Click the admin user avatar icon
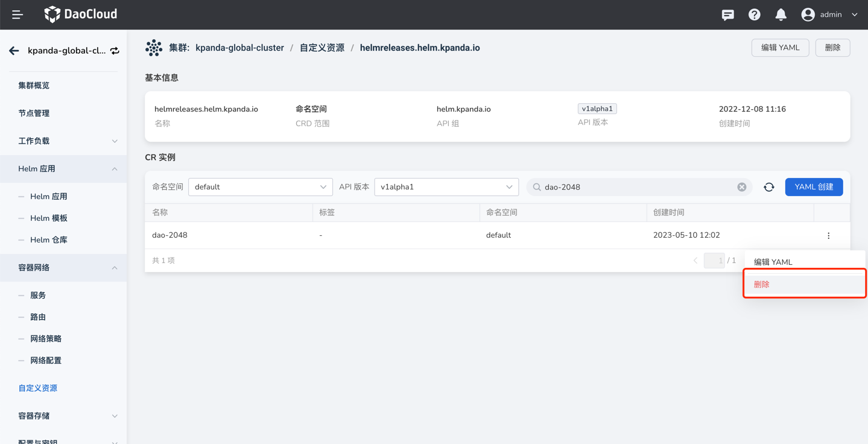 point(808,14)
